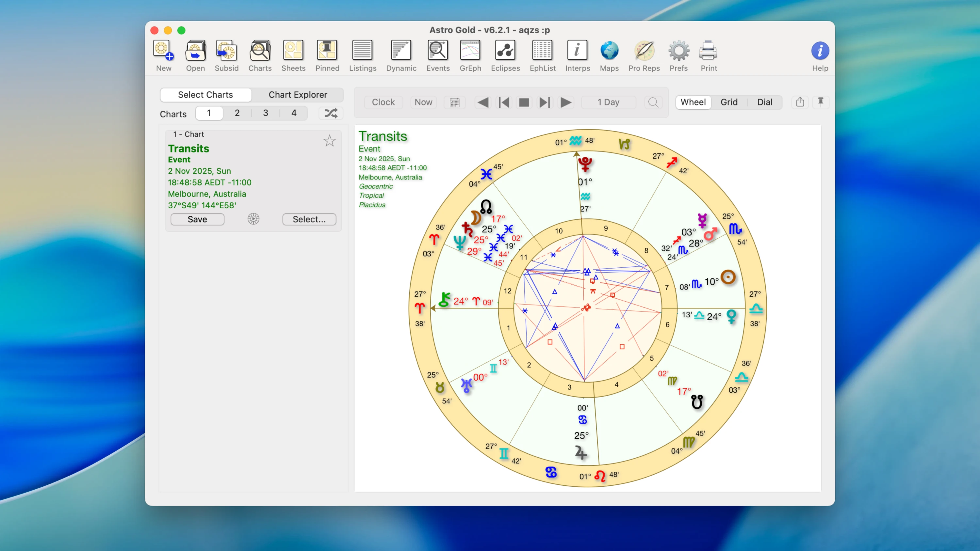Switch view to Grid
Image resolution: width=980 pixels, height=551 pixels.
pyautogui.click(x=728, y=102)
